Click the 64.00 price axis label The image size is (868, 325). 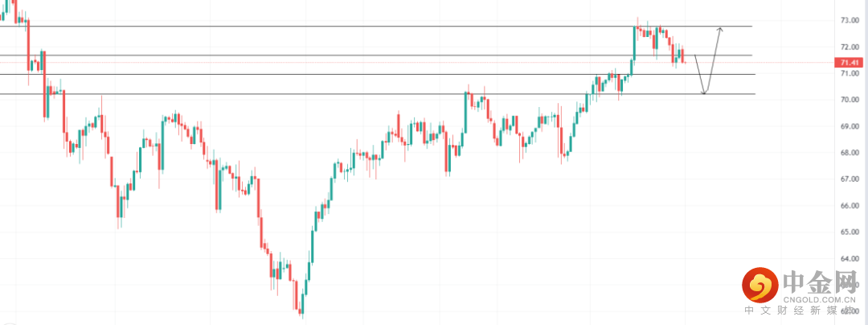click(x=850, y=259)
